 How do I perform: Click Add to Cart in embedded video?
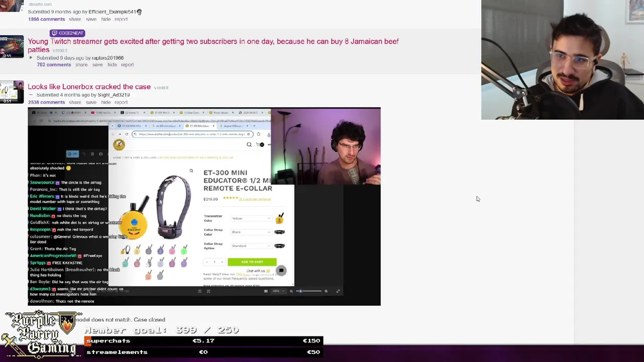(x=252, y=262)
